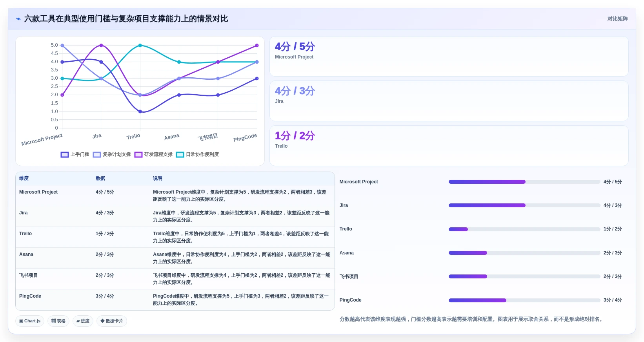Click the footnote text about 分数越高

click(x=471, y=319)
